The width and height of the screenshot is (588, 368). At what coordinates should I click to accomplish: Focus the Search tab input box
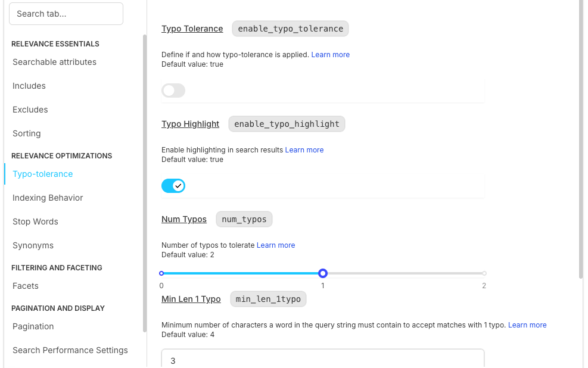tap(66, 14)
